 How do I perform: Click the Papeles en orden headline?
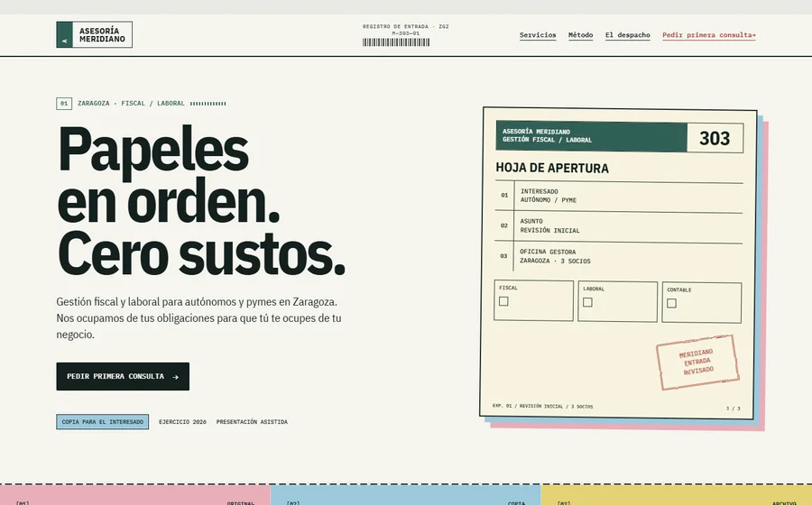[x=201, y=201]
